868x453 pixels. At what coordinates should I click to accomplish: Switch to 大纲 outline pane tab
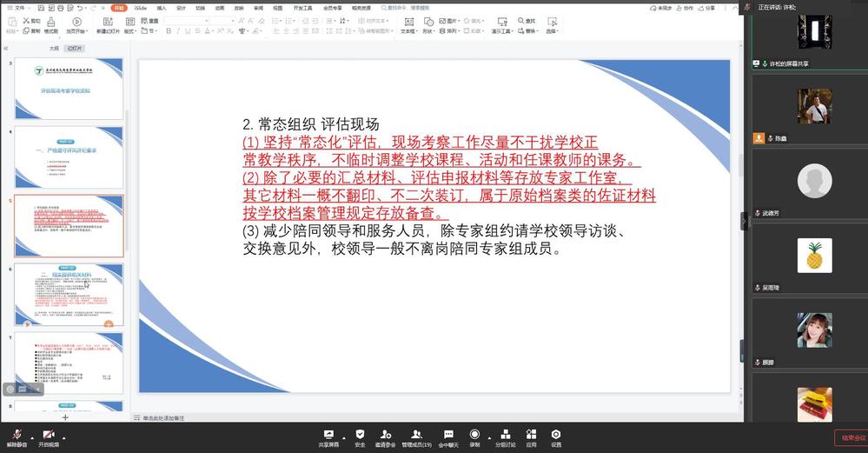[x=54, y=49]
